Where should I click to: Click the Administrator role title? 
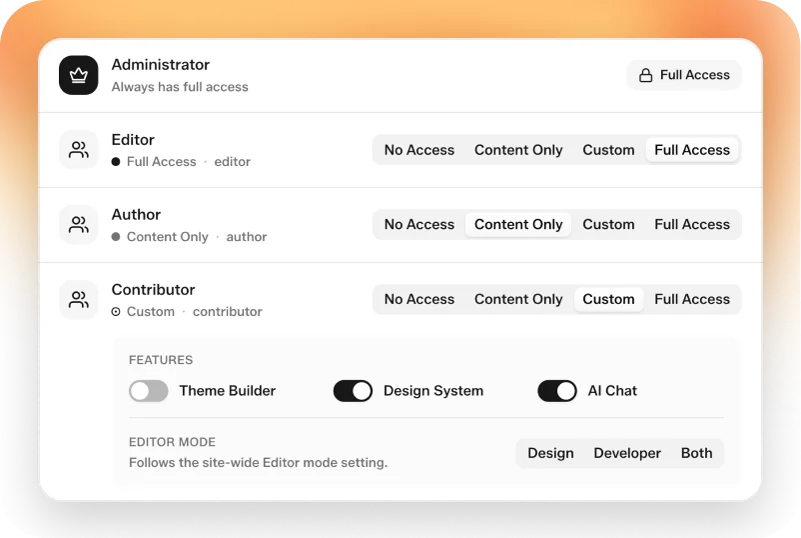click(x=160, y=65)
